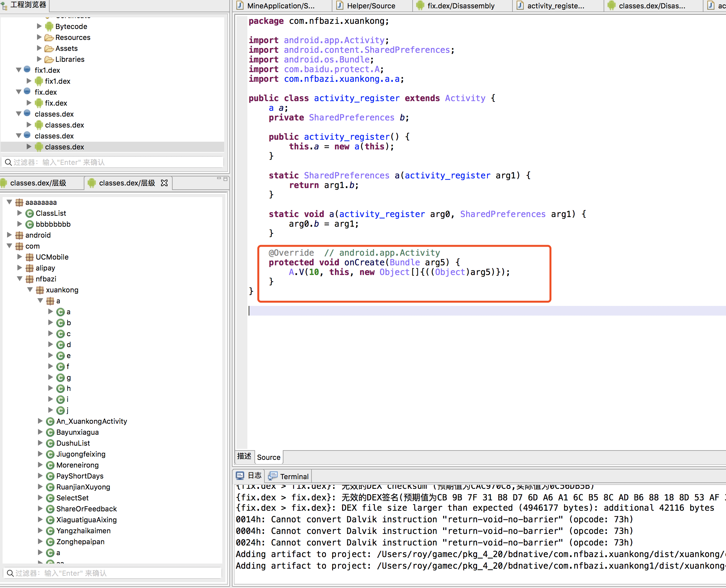726x588 pixels.
Task: Collapse the fix.dex project node
Action: coord(19,92)
